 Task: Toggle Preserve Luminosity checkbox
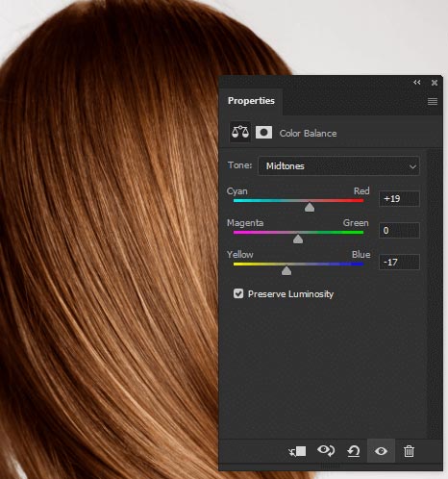pos(238,293)
